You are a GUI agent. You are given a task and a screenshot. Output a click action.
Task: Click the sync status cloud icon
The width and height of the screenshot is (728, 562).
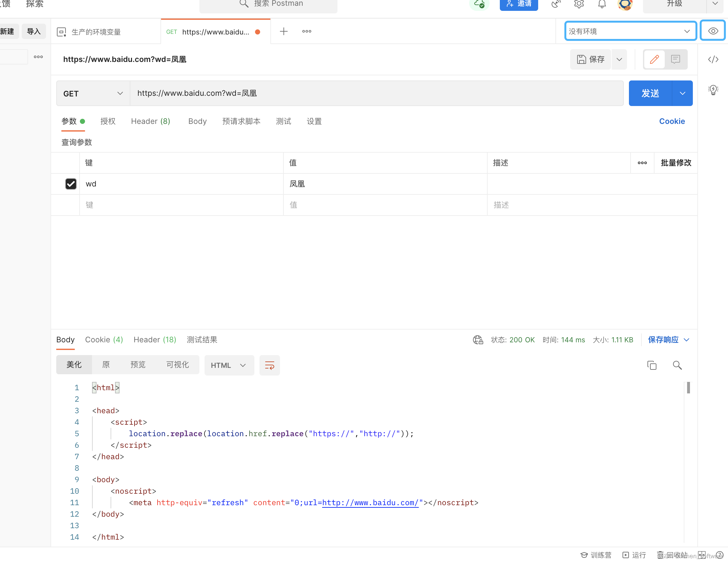tap(479, 4)
